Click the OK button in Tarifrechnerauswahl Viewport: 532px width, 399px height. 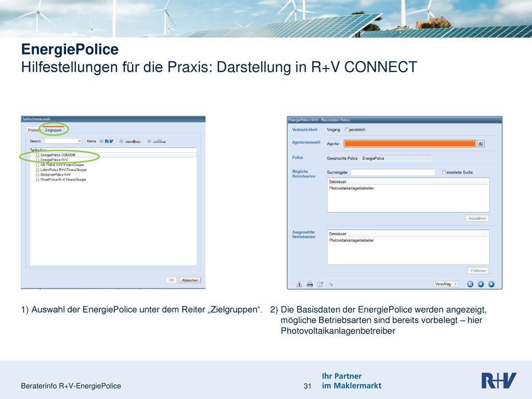tap(171, 280)
